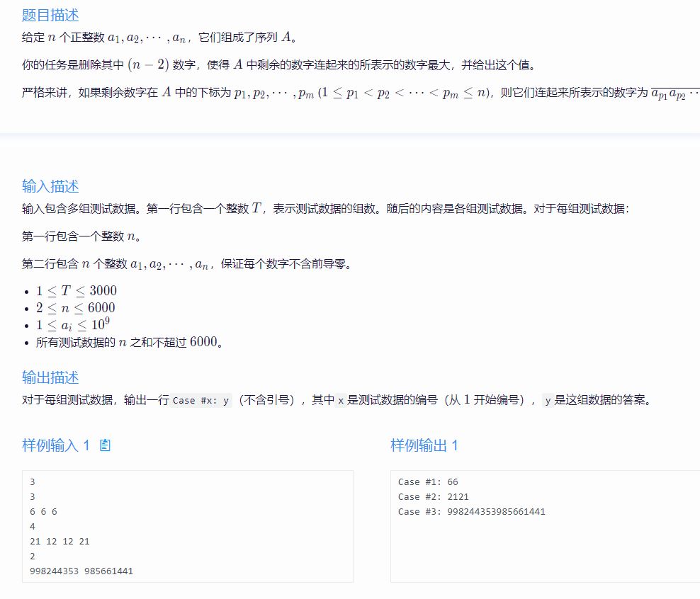
Task: Click the 输入描述 section heading
Action: [49, 186]
